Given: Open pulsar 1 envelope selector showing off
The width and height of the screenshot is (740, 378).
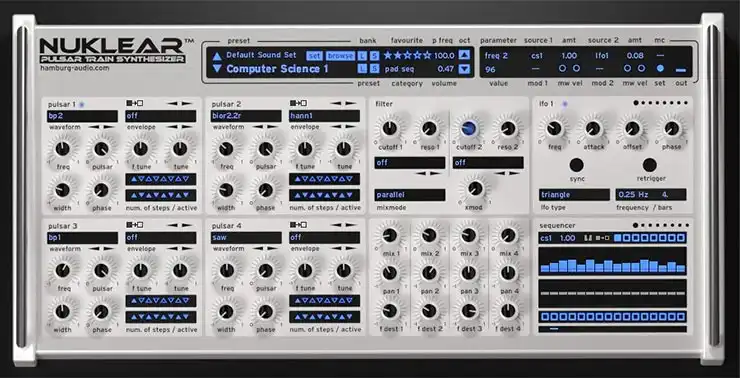Looking at the screenshot, I should click(161, 116).
